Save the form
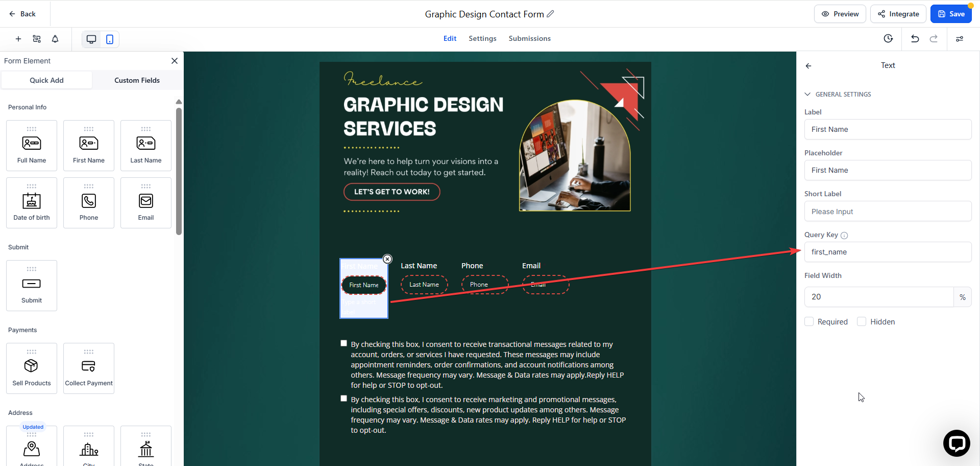This screenshot has width=980, height=466. 951,14
